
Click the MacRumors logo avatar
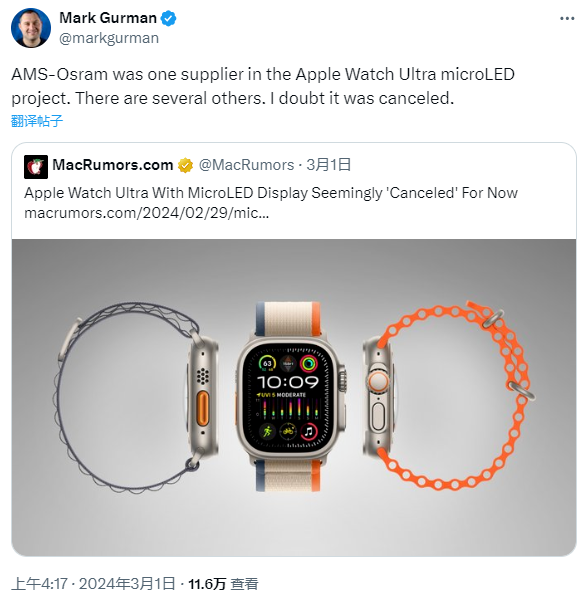click(36, 167)
